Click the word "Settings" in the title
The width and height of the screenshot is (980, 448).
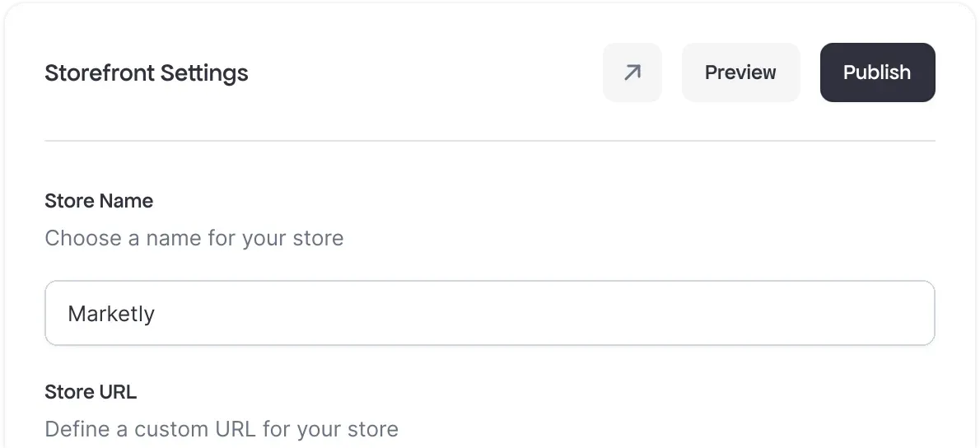tap(204, 73)
